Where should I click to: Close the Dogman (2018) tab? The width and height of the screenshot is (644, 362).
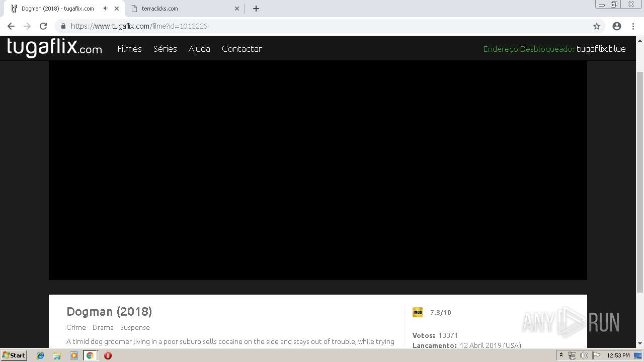pos(117,9)
